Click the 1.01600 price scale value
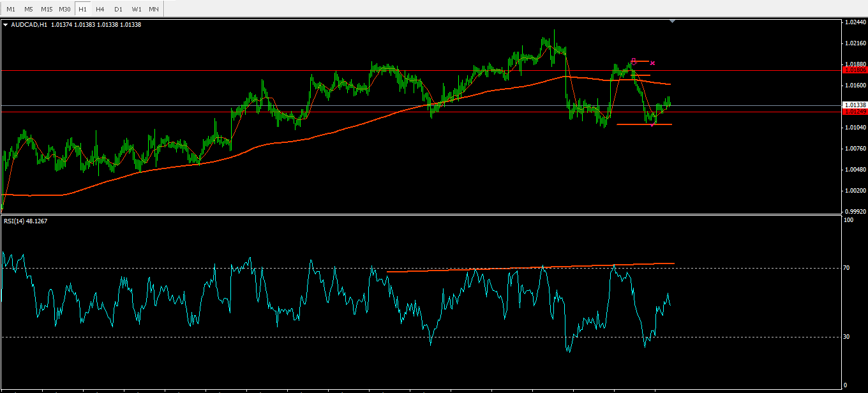 [x=855, y=85]
